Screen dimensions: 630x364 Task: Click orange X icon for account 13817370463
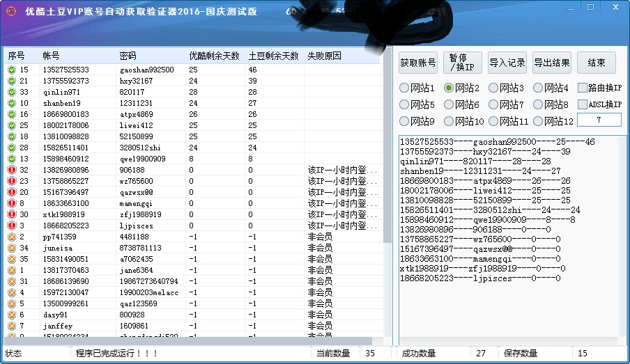click(12, 271)
